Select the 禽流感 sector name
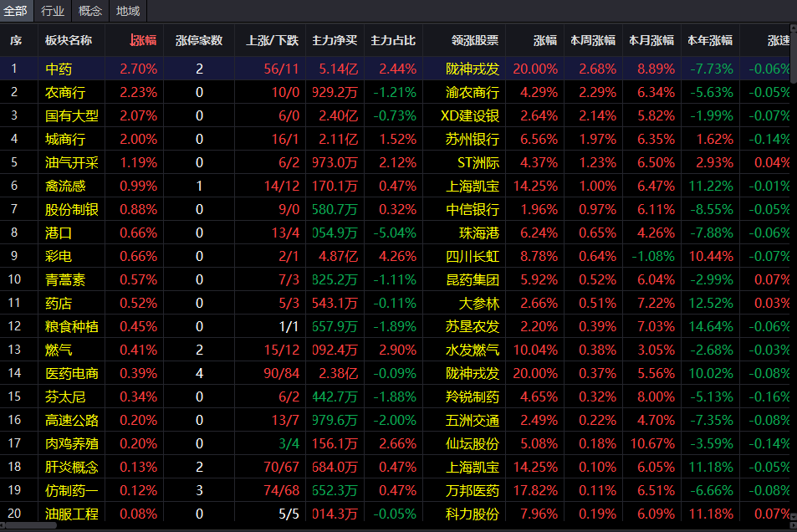This screenshot has width=797, height=532. tap(65, 187)
